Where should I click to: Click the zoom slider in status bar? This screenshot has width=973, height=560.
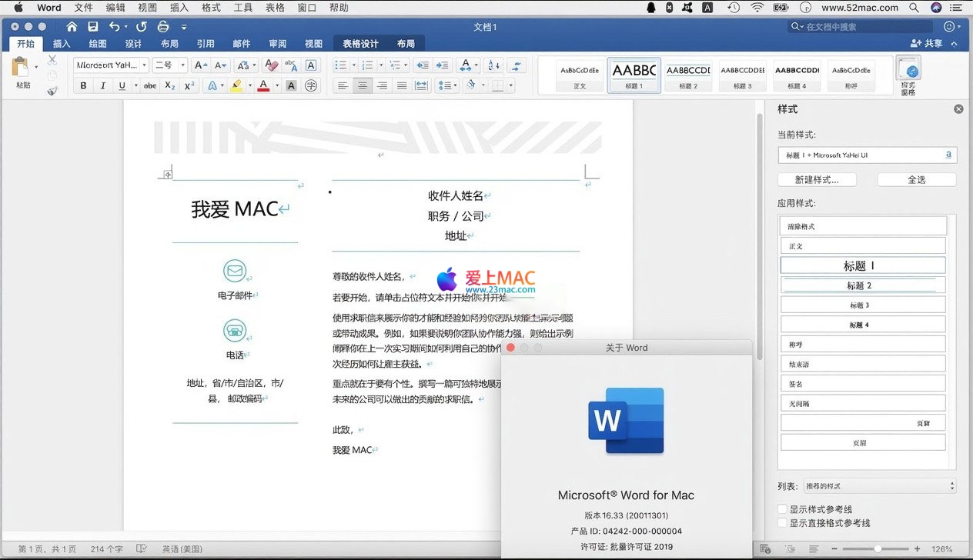[878, 548]
